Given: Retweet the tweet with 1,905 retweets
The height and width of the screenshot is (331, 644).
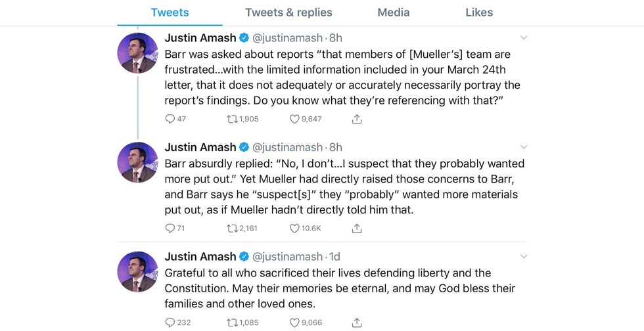Looking at the screenshot, I should 232,119.
